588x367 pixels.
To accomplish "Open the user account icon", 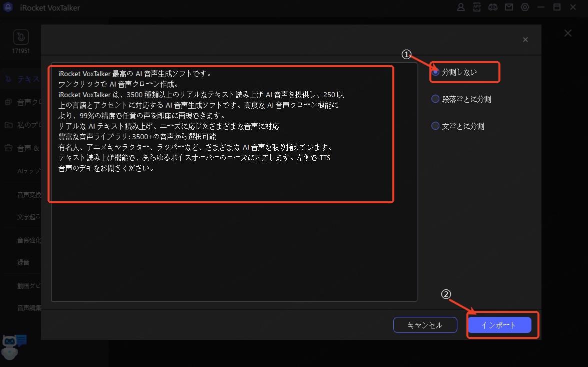I will [x=461, y=7].
